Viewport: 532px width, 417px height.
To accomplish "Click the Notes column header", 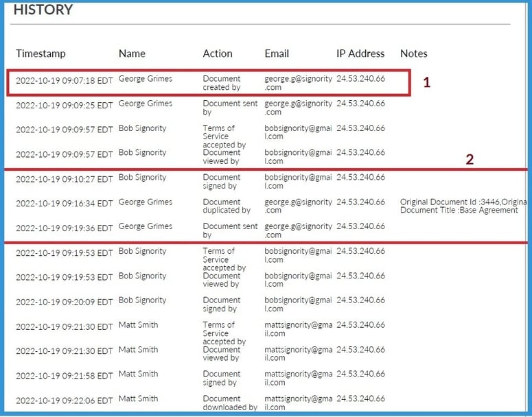I will click(x=413, y=53).
